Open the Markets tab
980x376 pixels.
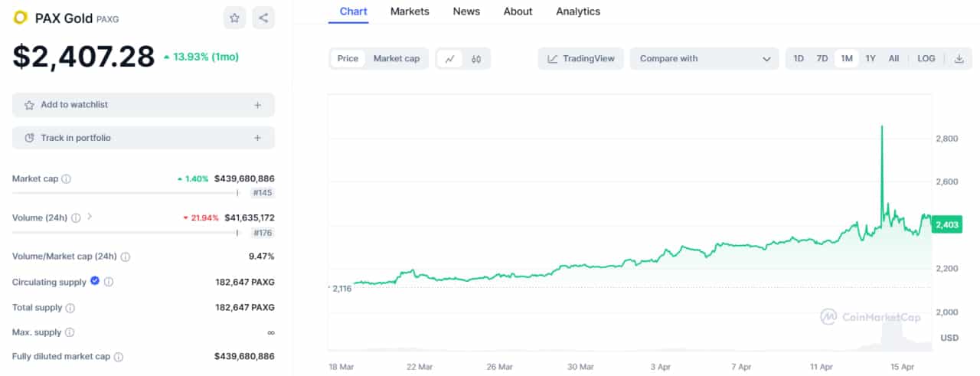click(410, 11)
